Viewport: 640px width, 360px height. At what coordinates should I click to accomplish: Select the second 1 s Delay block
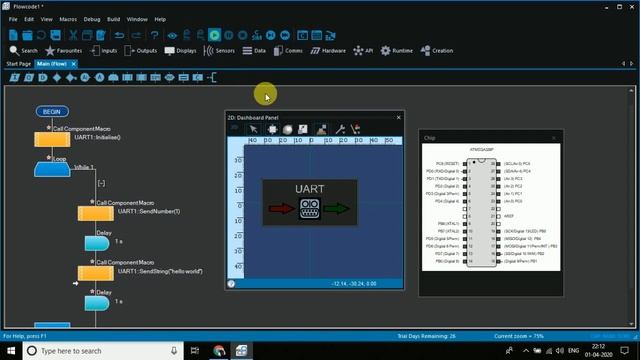click(97, 303)
